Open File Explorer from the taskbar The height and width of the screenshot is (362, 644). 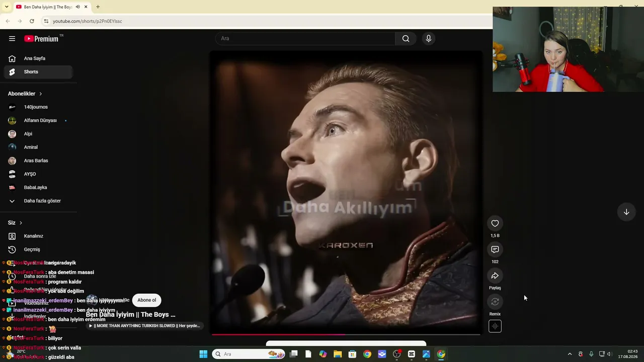tap(338, 354)
